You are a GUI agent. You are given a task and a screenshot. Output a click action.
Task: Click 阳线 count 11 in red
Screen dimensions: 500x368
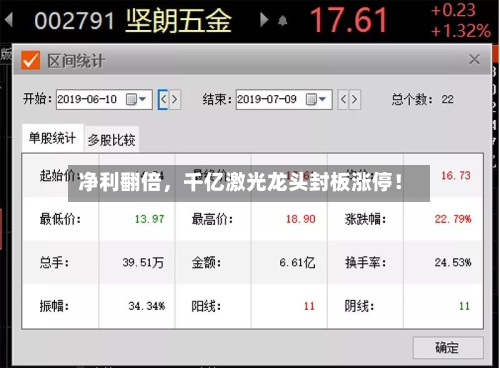[x=309, y=306]
